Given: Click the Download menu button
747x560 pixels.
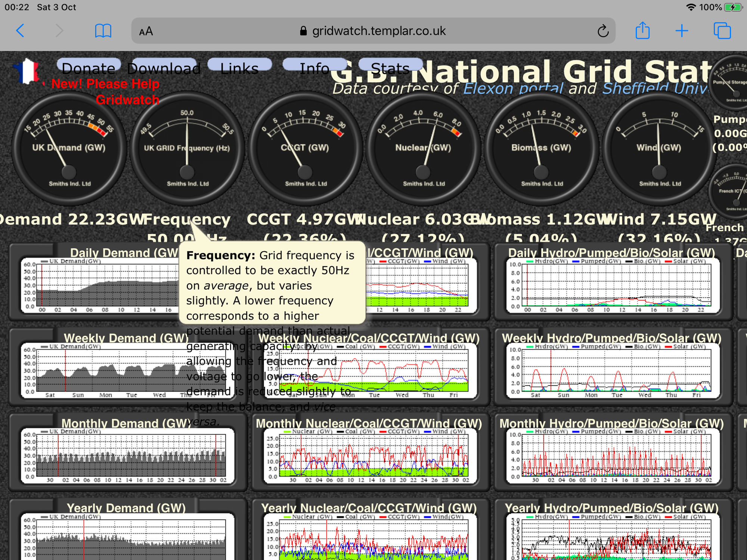Looking at the screenshot, I should point(164,66).
